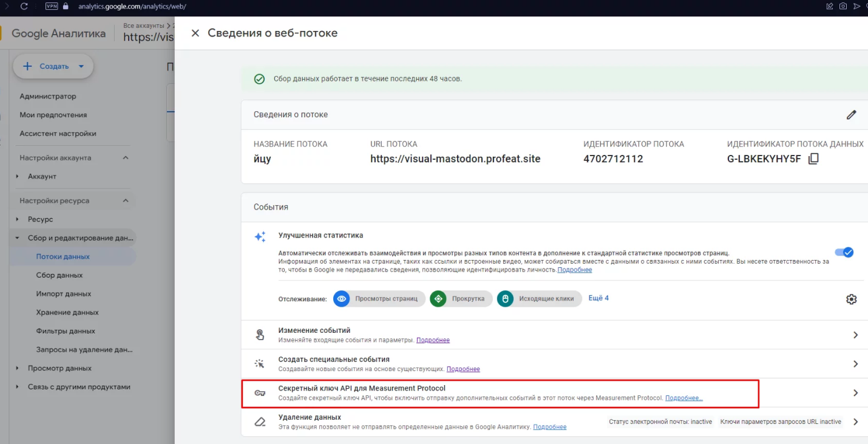The height and width of the screenshot is (444, 868).
Task: Click the browser reload icon
Action: (24, 7)
